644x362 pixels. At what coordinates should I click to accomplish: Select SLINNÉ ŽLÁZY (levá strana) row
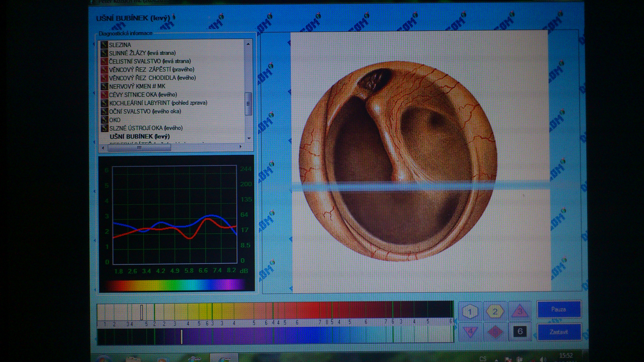click(142, 53)
